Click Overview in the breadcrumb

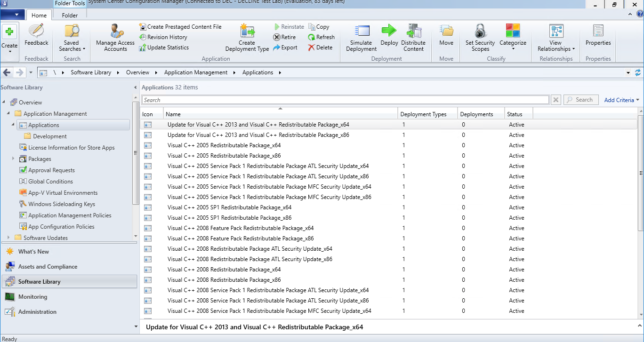coord(137,72)
